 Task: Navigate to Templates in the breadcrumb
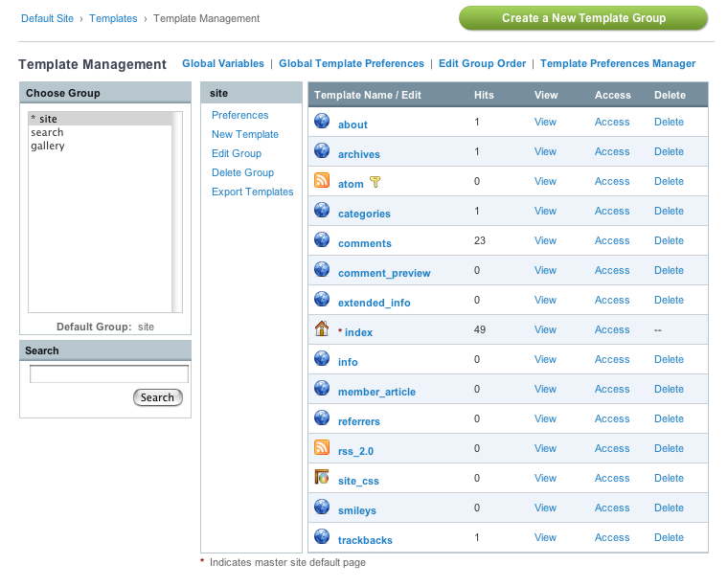[x=113, y=19]
